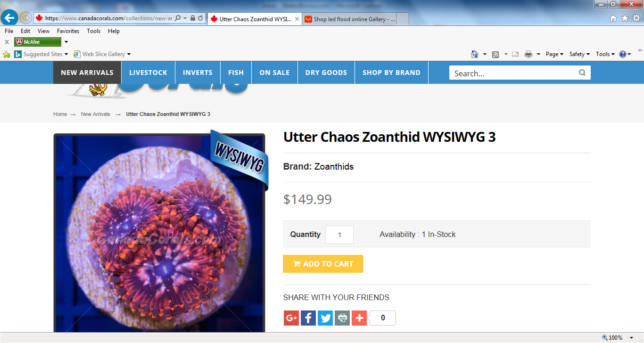The image size is (644, 343).
Task: Go to New Arrivals breadcrumb link
Action: 95,114
